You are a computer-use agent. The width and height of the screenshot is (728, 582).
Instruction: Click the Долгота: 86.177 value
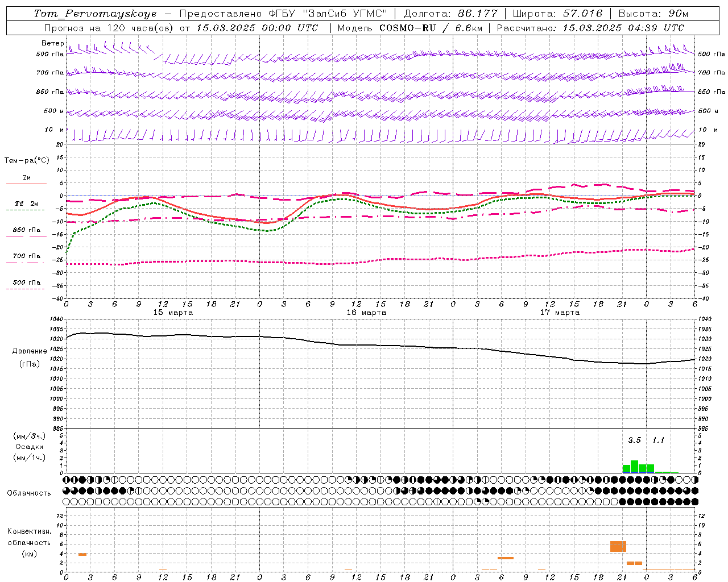coord(450,14)
